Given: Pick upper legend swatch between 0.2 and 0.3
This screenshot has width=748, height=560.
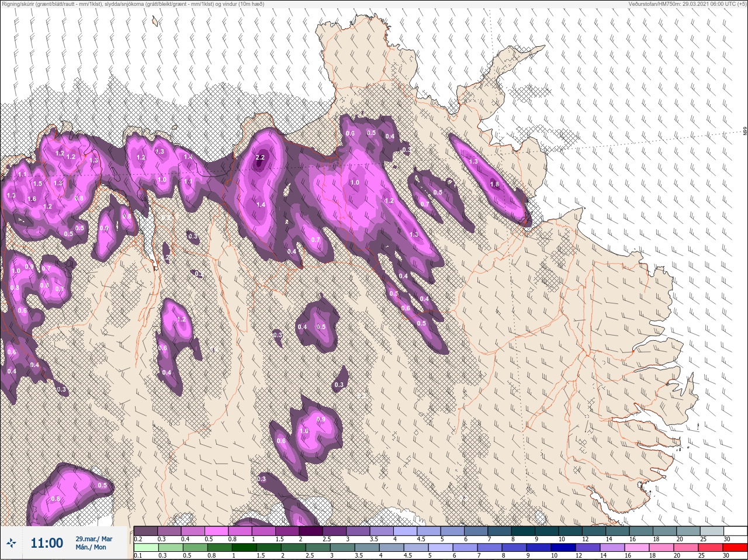Looking at the screenshot, I should (146, 531).
